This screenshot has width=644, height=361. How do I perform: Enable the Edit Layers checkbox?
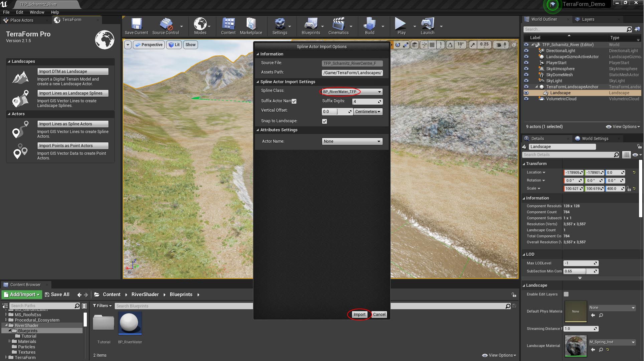tap(566, 294)
